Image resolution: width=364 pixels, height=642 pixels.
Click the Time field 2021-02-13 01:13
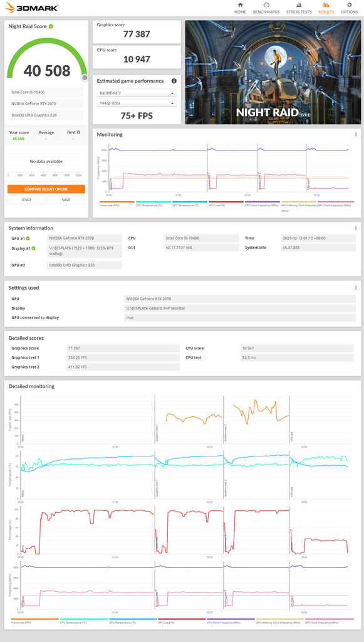[x=318, y=238]
